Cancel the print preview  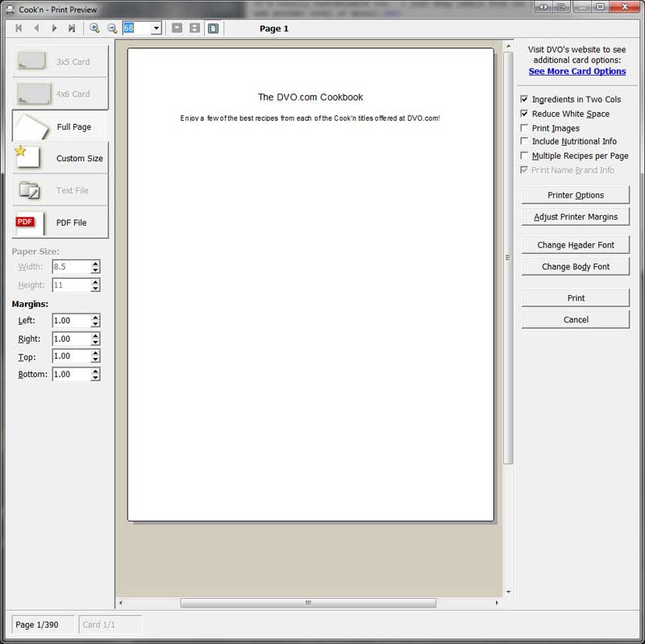(x=576, y=319)
